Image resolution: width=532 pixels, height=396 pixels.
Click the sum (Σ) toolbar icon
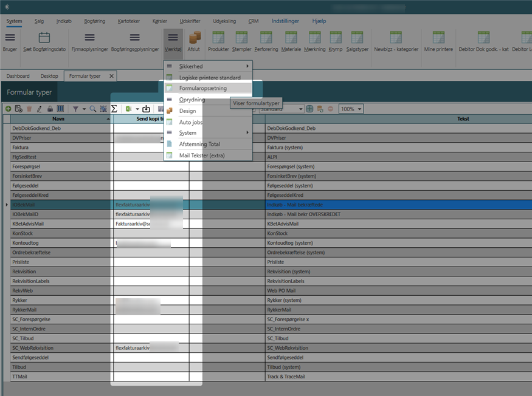point(114,109)
